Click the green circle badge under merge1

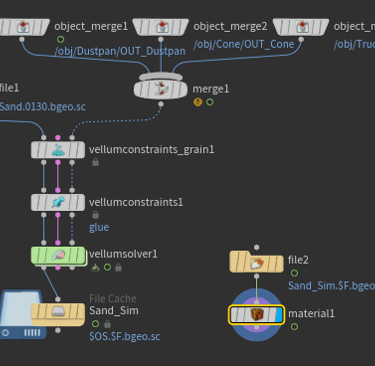pyautogui.click(x=210, y=102)
